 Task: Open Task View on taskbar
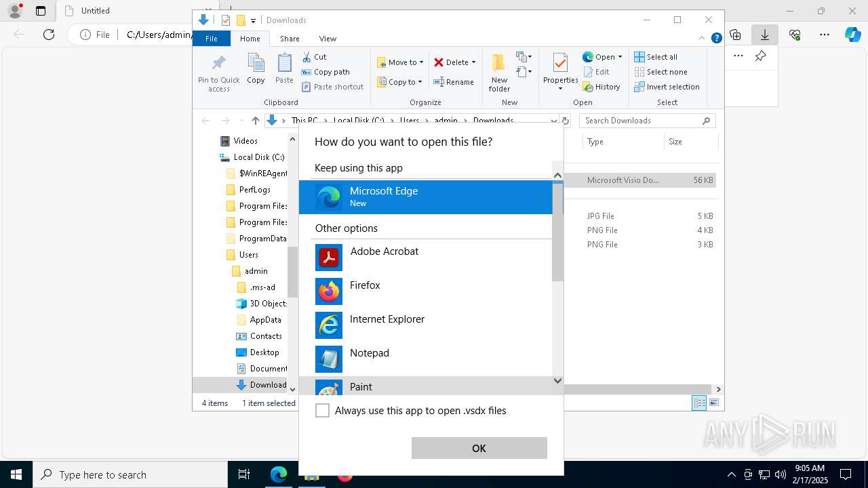[244, 474]
